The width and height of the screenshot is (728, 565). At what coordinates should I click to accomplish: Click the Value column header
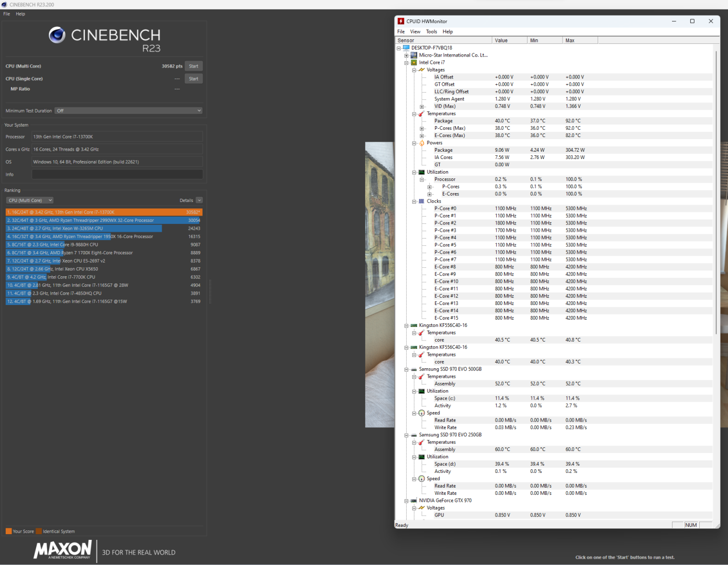coord(510,40)
